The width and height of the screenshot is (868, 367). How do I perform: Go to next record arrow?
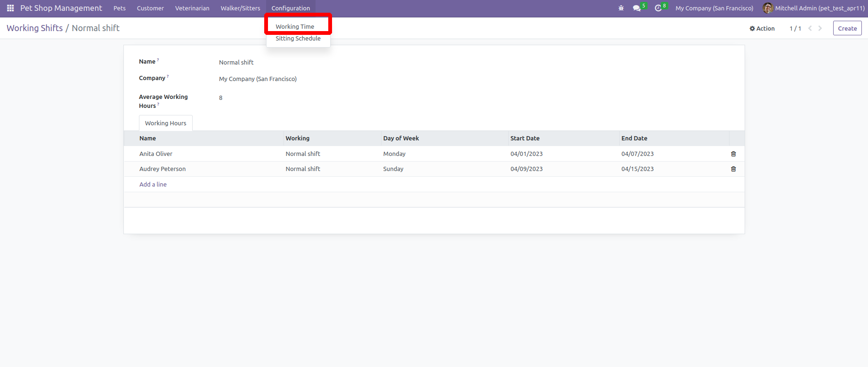click(820, 28)
